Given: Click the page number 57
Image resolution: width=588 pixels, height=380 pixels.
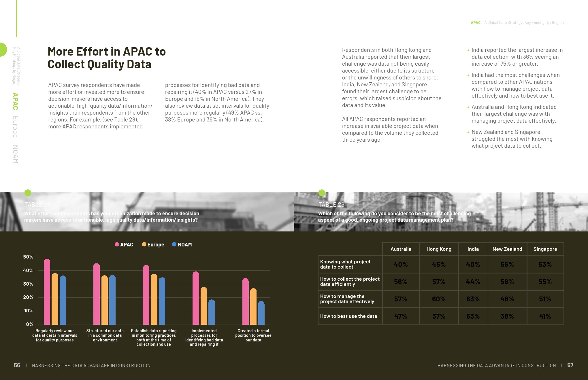Looking at the screenshot, I should coord(570,365).
